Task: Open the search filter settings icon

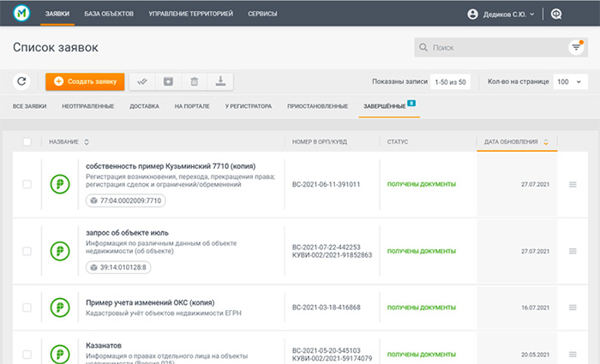Action: pos(576,47)
